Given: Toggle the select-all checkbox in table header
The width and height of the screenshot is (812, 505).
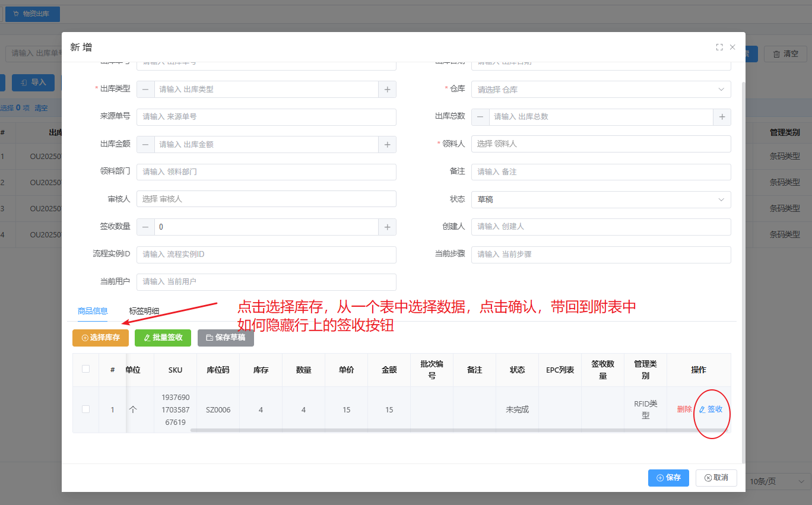Looking at the screenshot, I should 86,369.
